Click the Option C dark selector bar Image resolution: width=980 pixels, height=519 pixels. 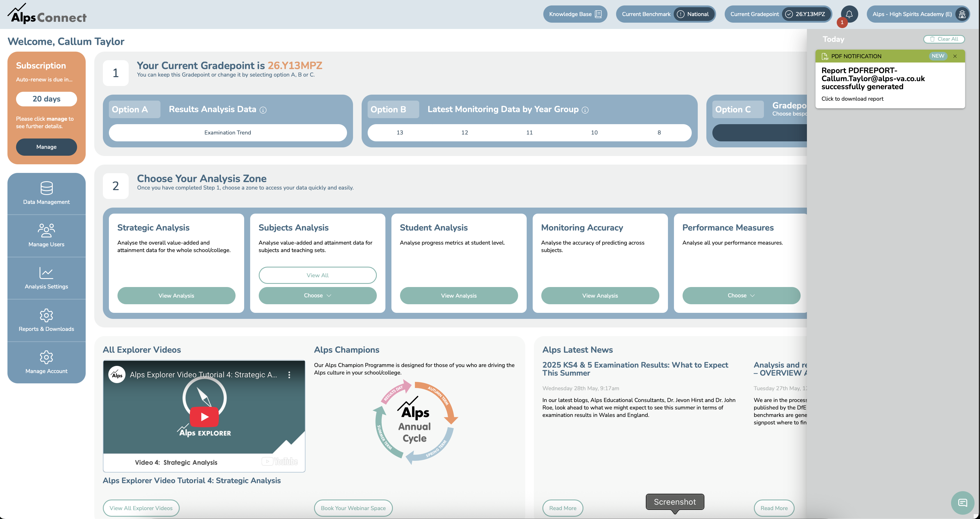(759, 132)
